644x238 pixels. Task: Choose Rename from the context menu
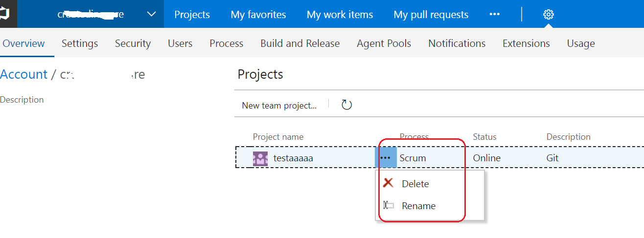418,206
